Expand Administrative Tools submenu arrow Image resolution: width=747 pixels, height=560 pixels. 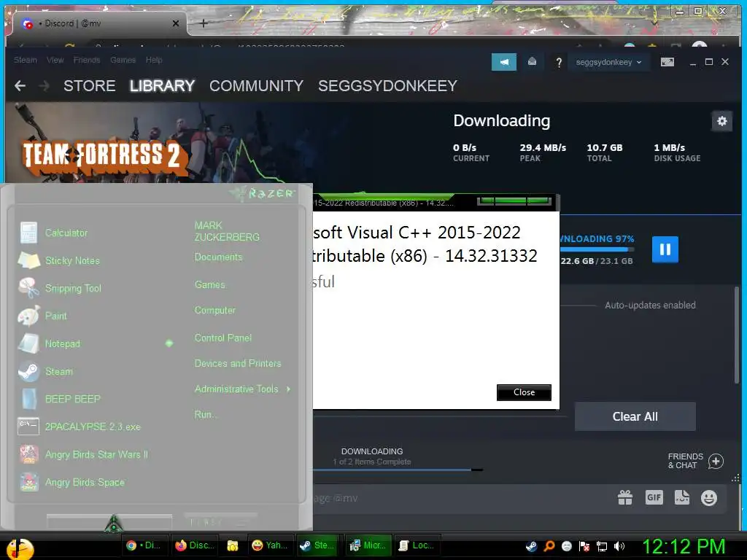click(x=288, y=389)
